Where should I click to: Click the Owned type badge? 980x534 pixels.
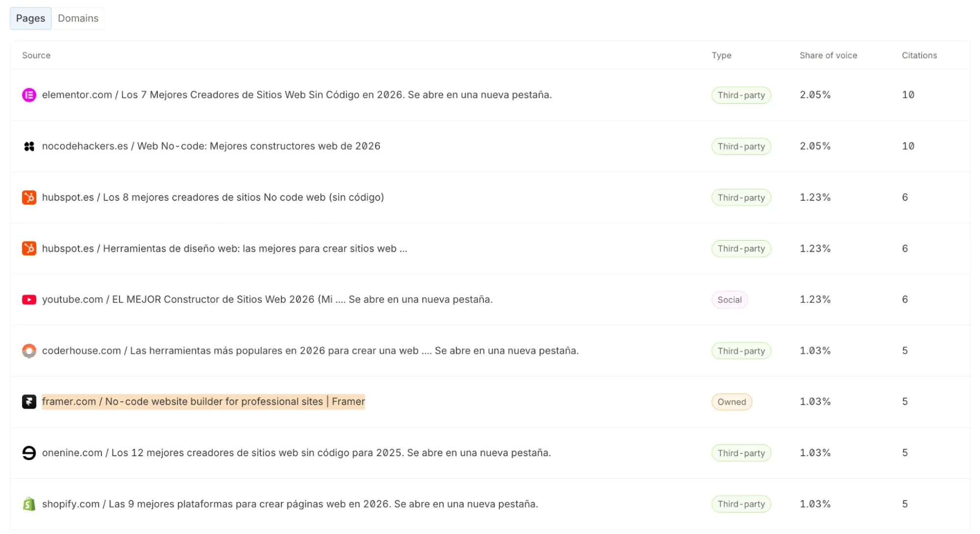click(x=731, y=402)
